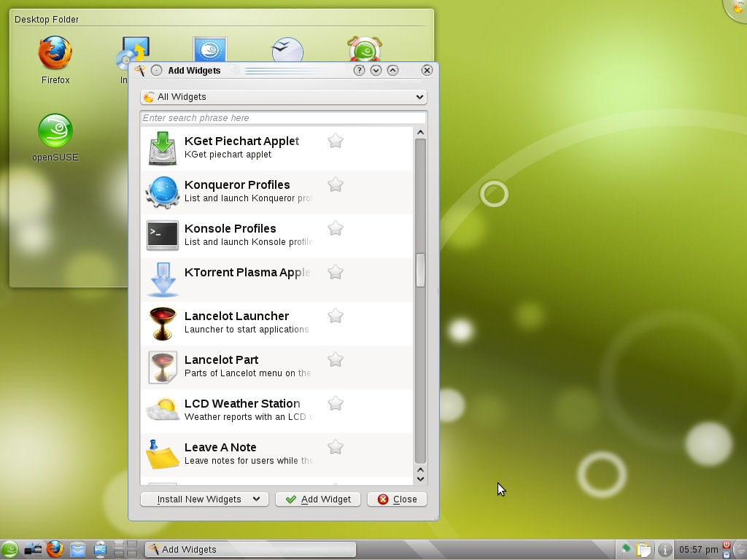
Task: Select the KGet Piechart Applet icon
Action: (162, 148)
